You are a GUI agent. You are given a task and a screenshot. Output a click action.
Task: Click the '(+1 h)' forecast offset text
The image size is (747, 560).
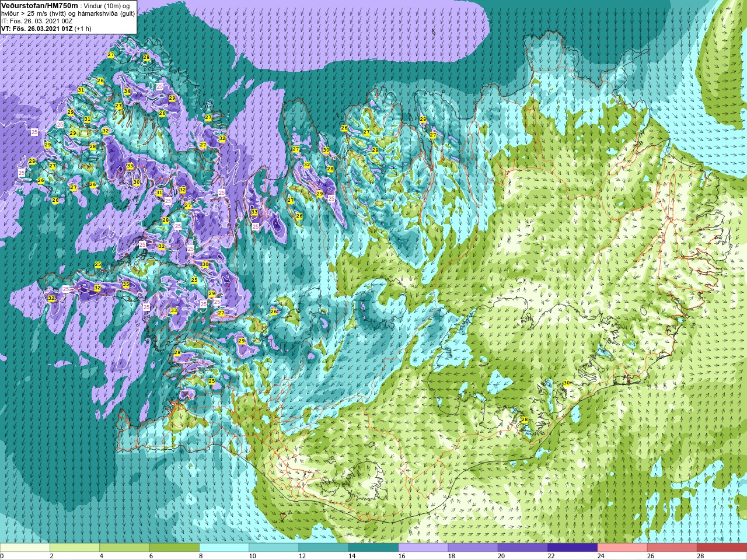(83, 29)
